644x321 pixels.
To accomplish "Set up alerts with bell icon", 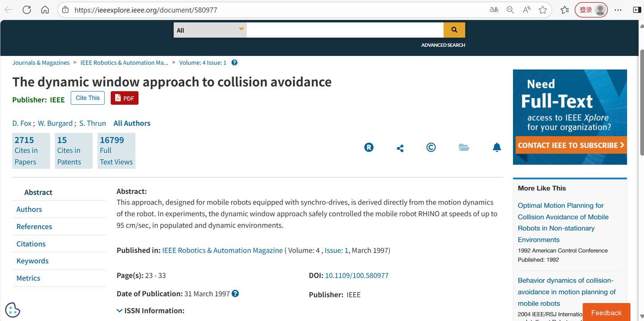I will [x=497, y=147].
